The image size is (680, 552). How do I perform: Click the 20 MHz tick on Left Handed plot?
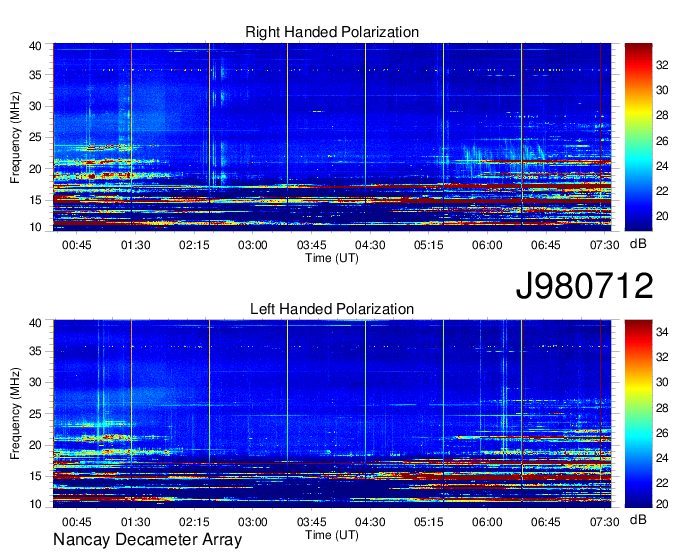(x=35, y=446)
